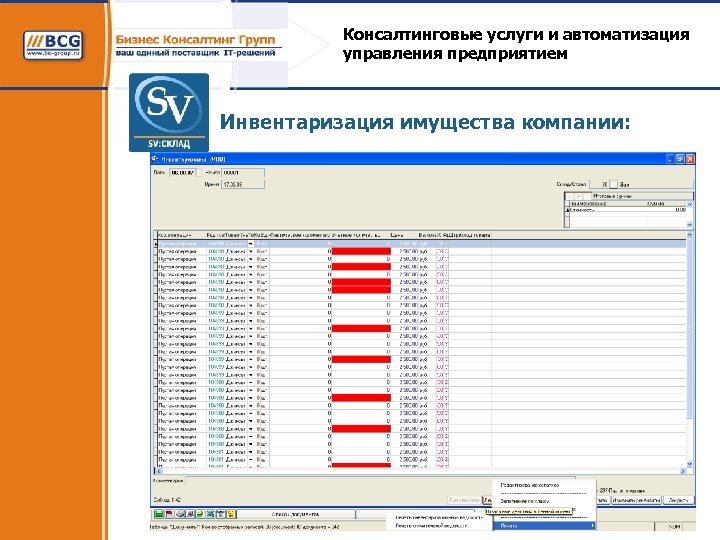Click the BCG logo badge

(x=53, y=45)
